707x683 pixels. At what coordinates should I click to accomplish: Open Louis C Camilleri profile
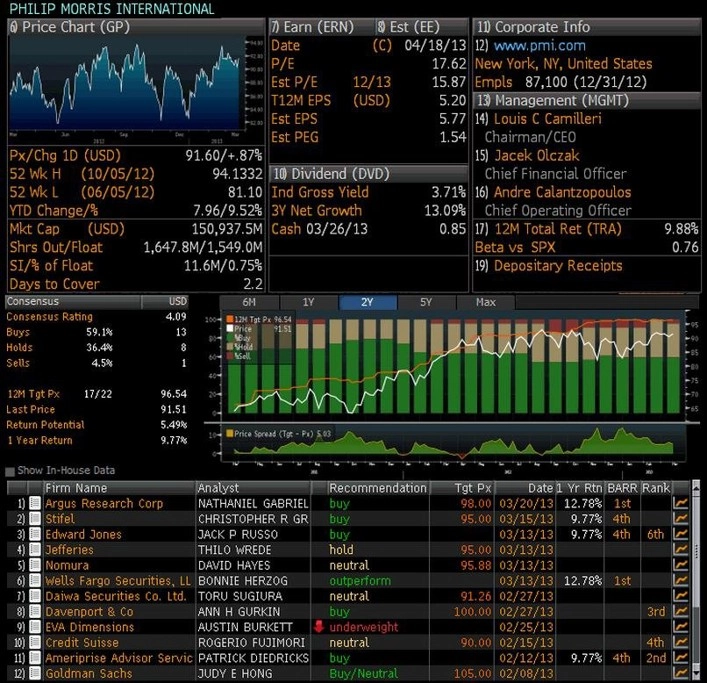coord(547,119)
